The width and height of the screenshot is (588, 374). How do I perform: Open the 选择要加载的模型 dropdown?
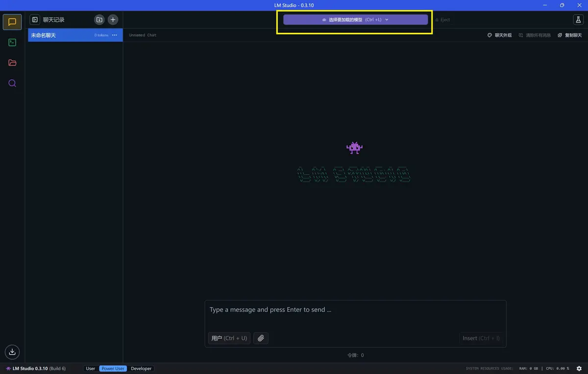point(355,20)
